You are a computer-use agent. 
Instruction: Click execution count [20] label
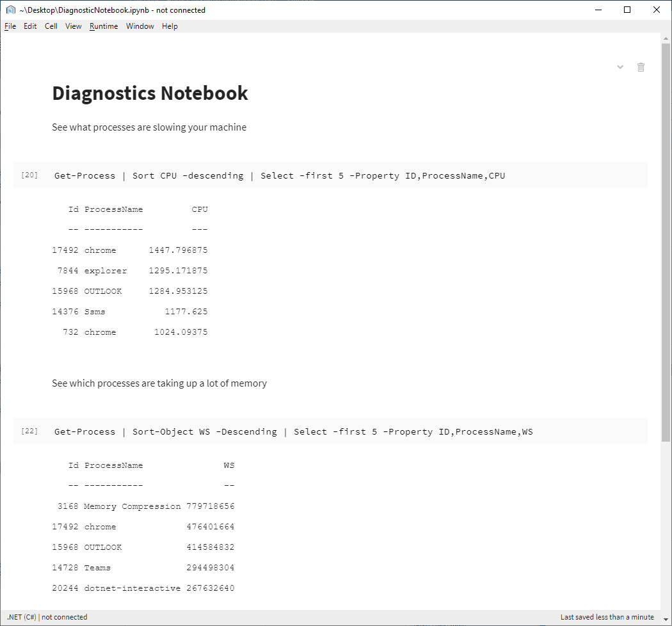pos(29,175)
